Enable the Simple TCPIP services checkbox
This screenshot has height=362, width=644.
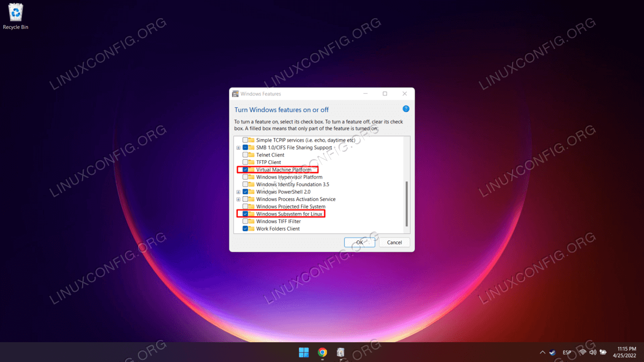tap(245, 140)
